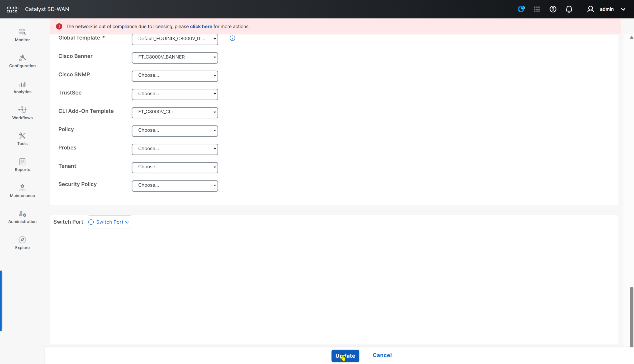This screenshot has height=364, width=634.
Task: Open the help question mark icon
Action: [x=553, y=9]
